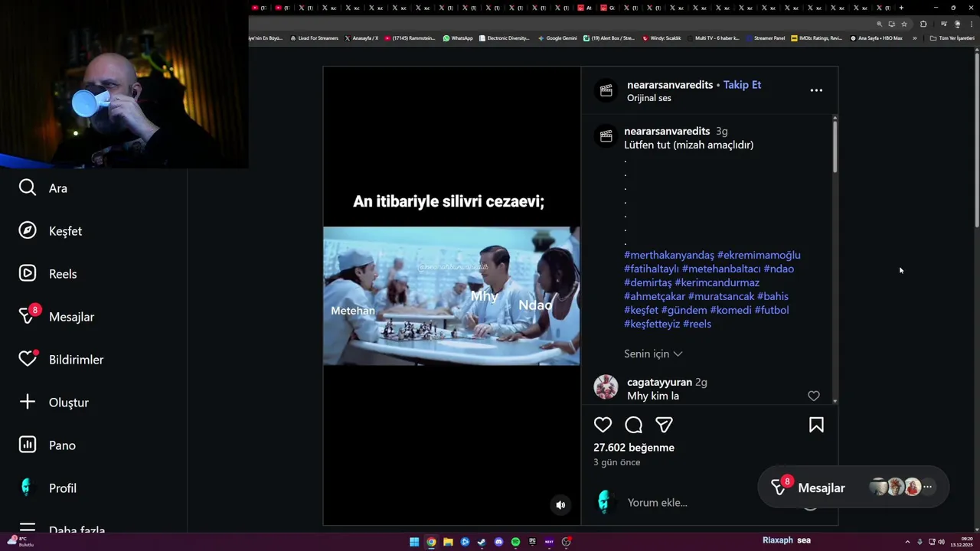Open post options three-dot menu

(816, 90)
